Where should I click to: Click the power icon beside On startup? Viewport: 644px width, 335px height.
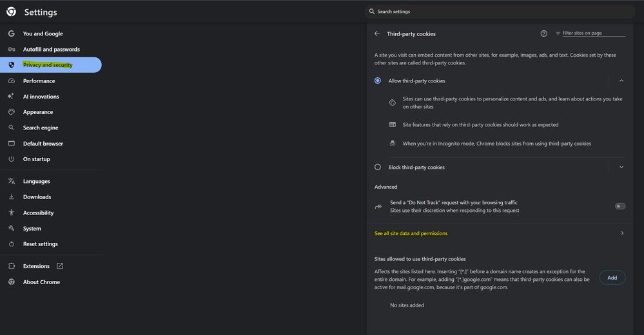tap(12, 159)
